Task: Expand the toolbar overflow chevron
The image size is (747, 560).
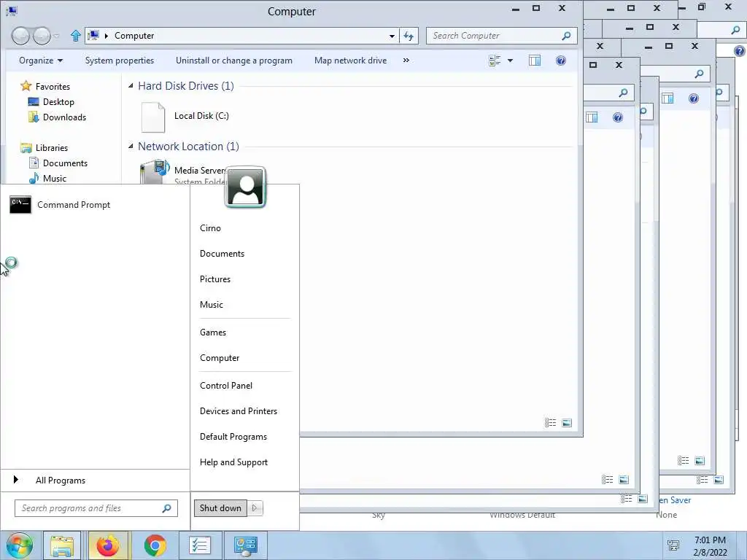Action: click(406, 61)
